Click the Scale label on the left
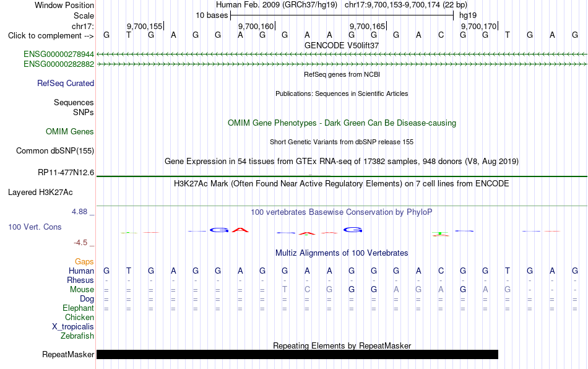The image size is (588, 369). click(84, 15)
